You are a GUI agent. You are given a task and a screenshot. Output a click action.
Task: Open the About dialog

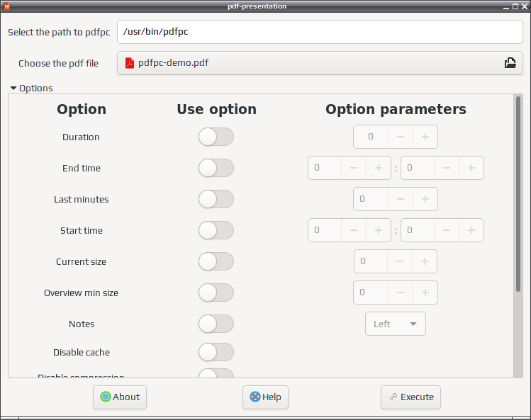tap(120, 397)
